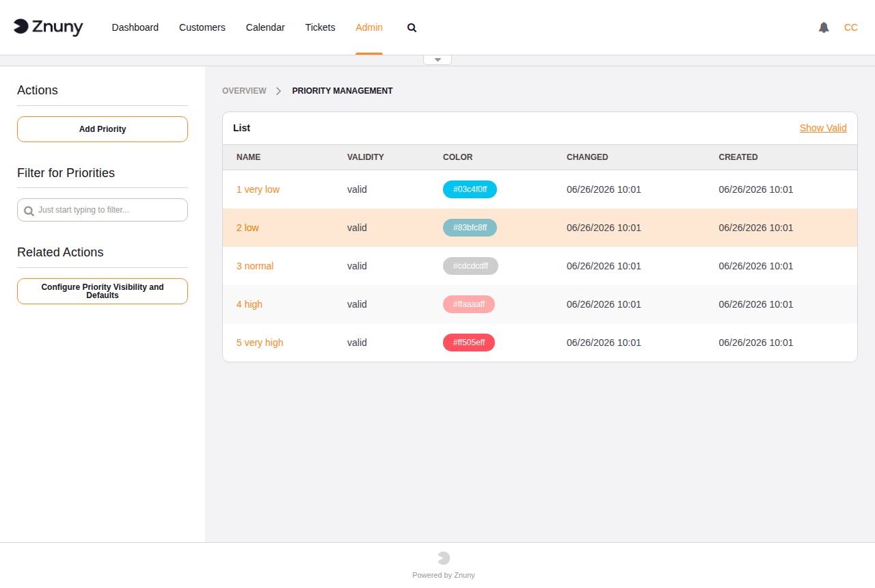875x588 pixels.
Task: Click the #ff505eff color badge
Action: [469, 343]
